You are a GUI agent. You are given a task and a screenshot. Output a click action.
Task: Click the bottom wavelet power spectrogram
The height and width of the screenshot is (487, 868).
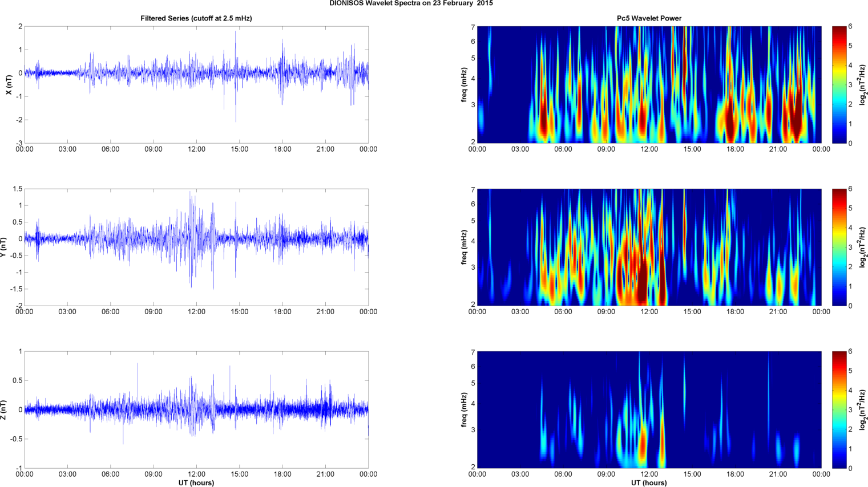click(649, 409)
